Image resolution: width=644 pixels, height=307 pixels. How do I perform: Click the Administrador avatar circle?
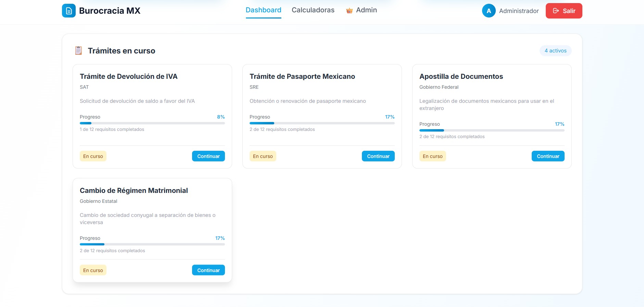click(489, 11)
